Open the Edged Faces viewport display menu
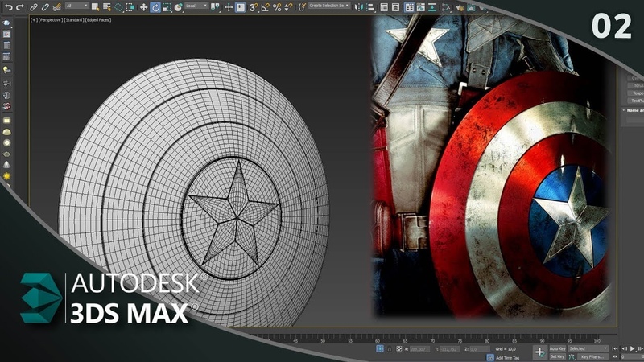The height and width of the screenshot is (362, 644). tap(98, 19)
